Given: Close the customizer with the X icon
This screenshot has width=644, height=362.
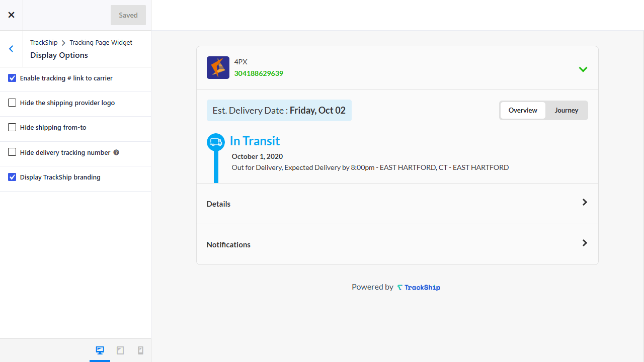Looking at the screenshot, I should (11, 15).
